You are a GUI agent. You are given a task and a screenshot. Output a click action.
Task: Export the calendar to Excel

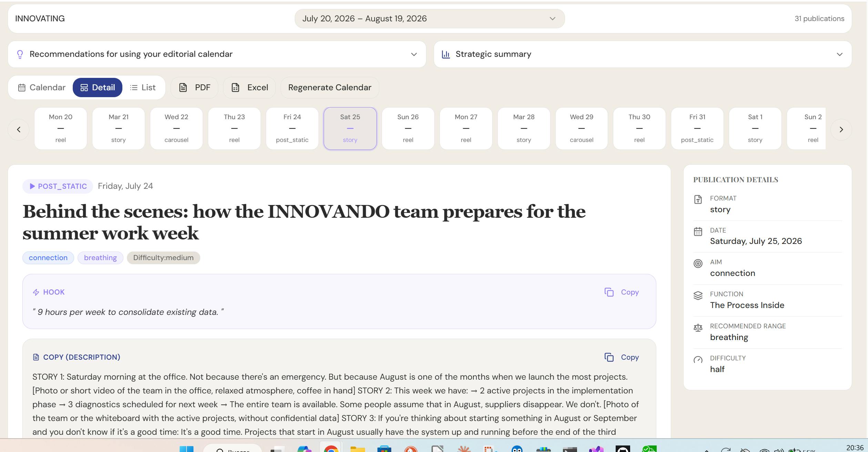tap(249, 88)
